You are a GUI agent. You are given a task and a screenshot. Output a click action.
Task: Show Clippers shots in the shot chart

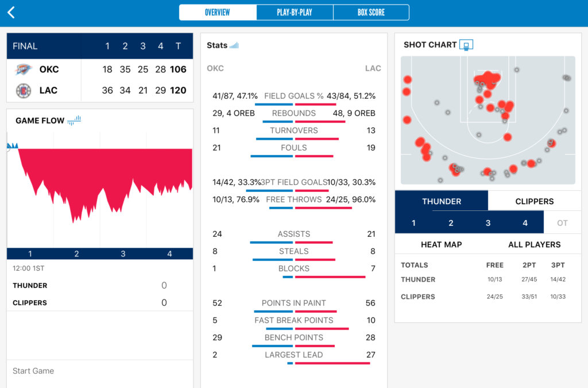click(x=534, y=201)
